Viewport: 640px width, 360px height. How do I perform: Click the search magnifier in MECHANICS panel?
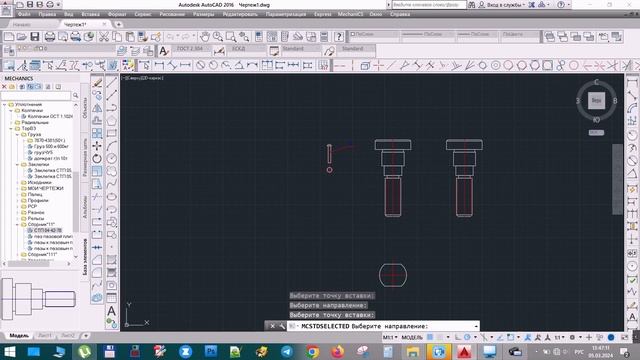(x=76, y=96)
